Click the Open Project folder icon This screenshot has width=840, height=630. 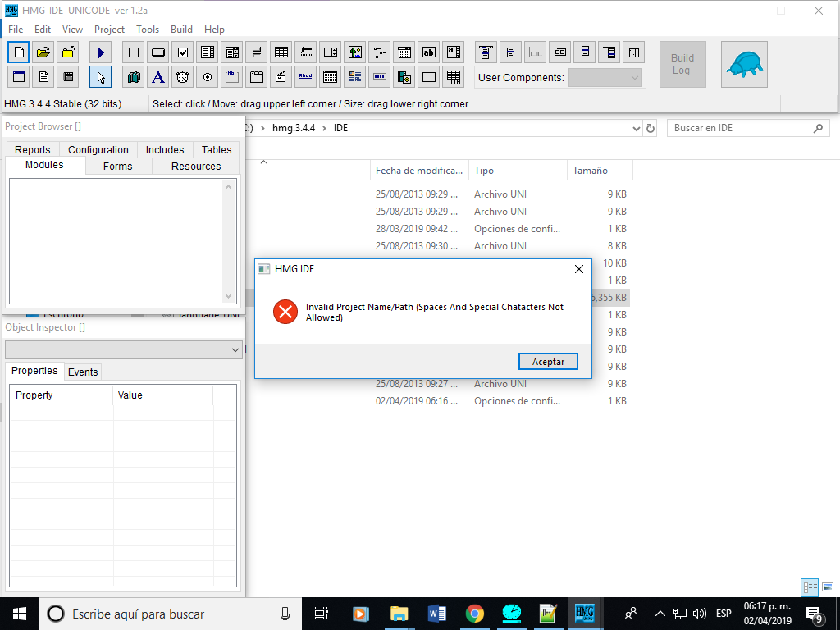click(x=43, y=52)
